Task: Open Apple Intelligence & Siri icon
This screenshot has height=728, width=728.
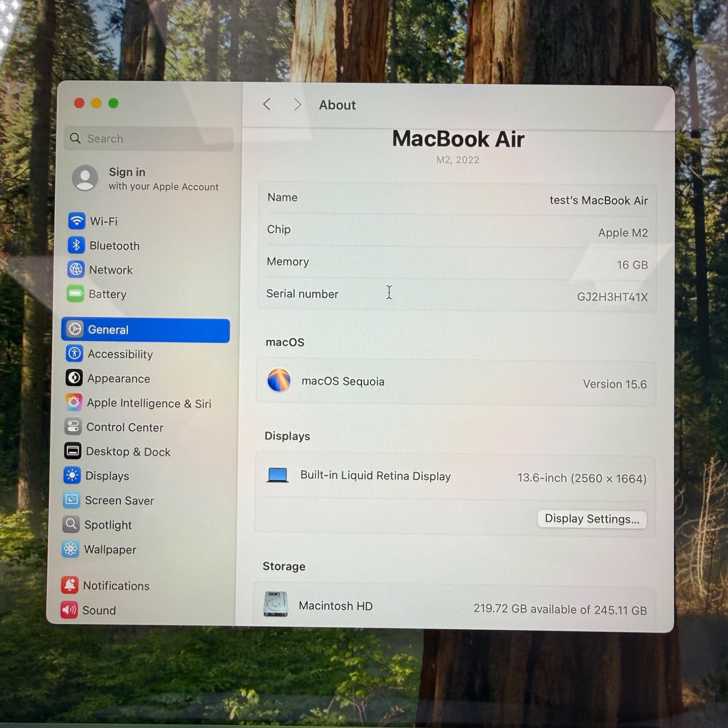Action: (74, 402)
